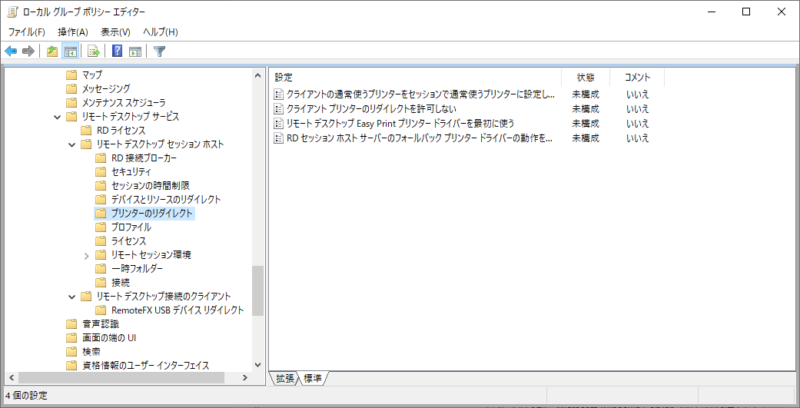Image resolution: width=800 pixels, height=408 pixels.
Task: Click the folder icon beside RD ライセンス
Action: pos(86,131)
